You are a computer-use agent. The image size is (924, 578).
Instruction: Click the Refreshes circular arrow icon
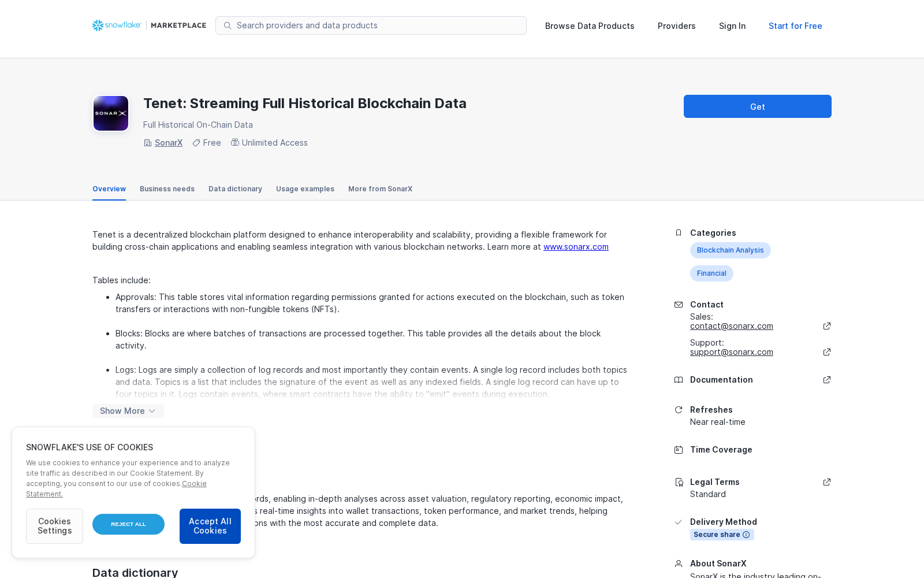tap(679, 410)
